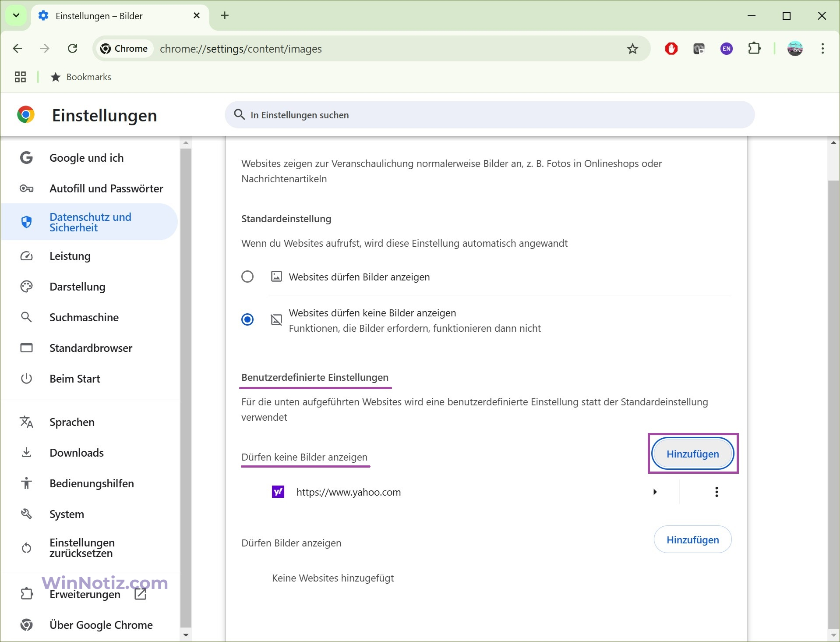Open the apps grid in bookmarks bar

(x=20, y=77)
